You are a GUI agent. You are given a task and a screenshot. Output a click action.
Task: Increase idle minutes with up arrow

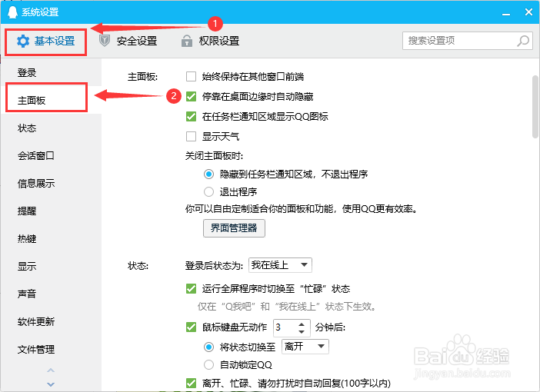tap(302, 324)
